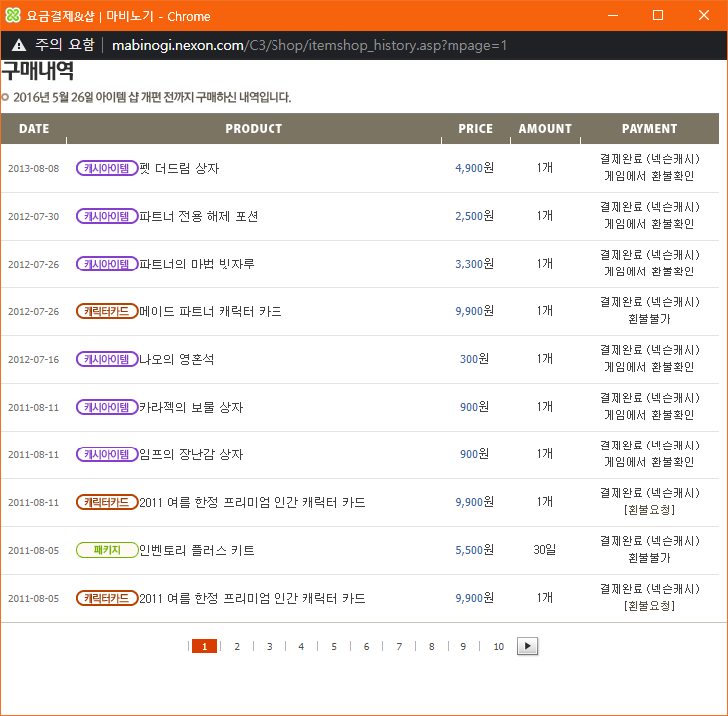Click 캐시아이템 tag beside 파트너 전용 해제 포션
Viewport: 728px width, 716px height.
click(x=106, y=216)
